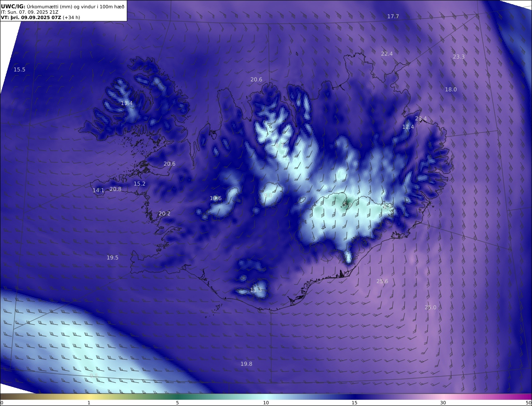Click the 23.4 value label
The height and width of the screenshot is (406, 532).
click(x=421, y=119)
